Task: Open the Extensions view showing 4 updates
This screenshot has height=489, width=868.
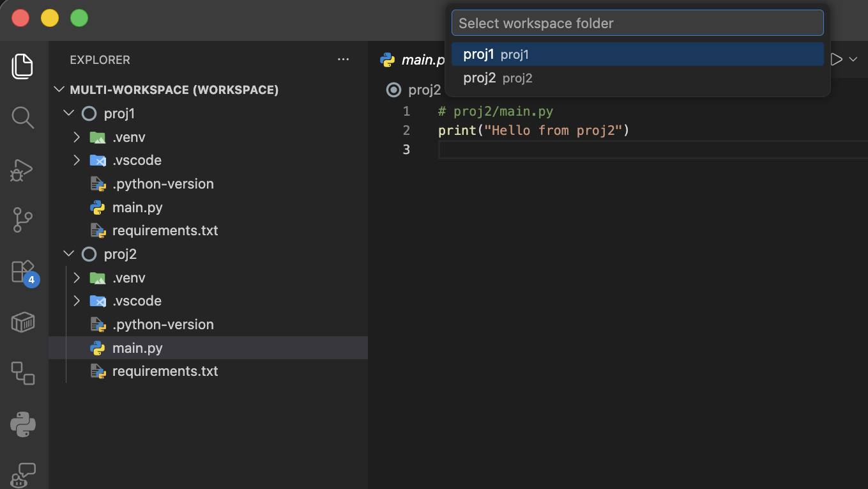Action: [x=22, y=271]
